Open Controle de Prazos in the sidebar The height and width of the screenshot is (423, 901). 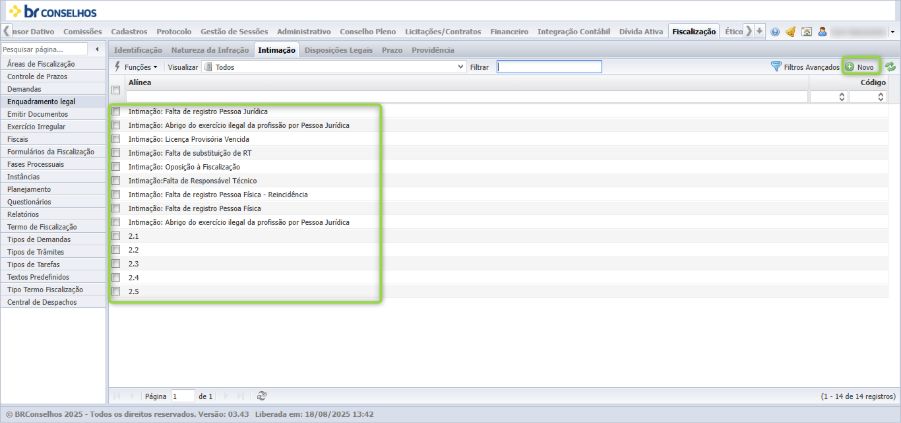(x=37, y=76)
